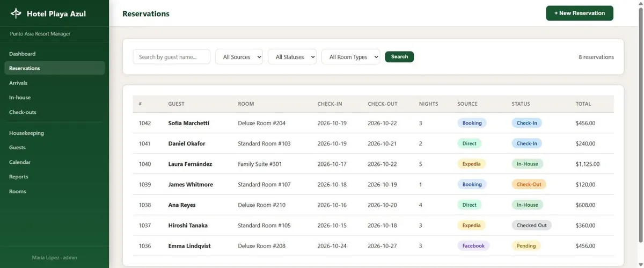Click the Check-Out status badge
The height and width of the screenshot is (268, 644).
529,184
